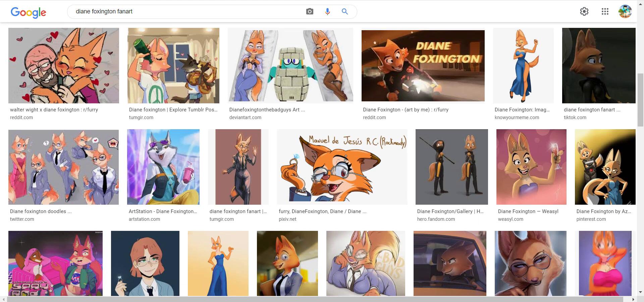Image resolution: width=644 pixels, height=302 pixels.
Task: Click the blue magnifier search button
Action: pyautogui.click(x=344, y=11)
